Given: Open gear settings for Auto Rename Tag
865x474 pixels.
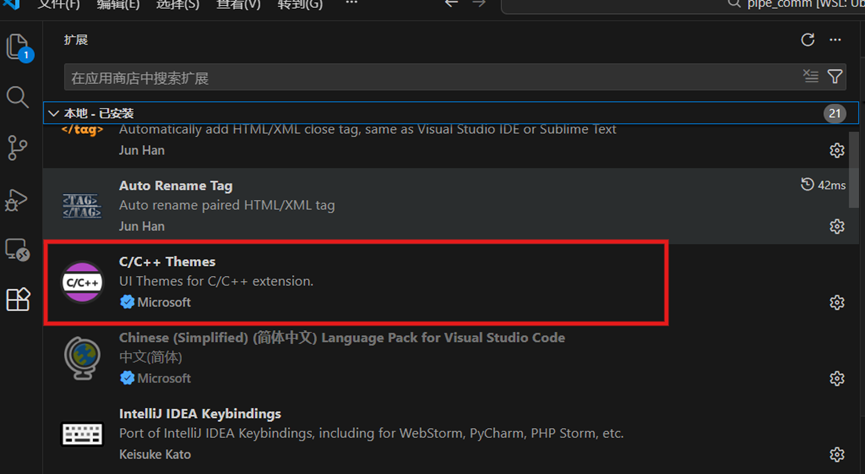Looking at the screenshot, I should [x=837, y=226].
